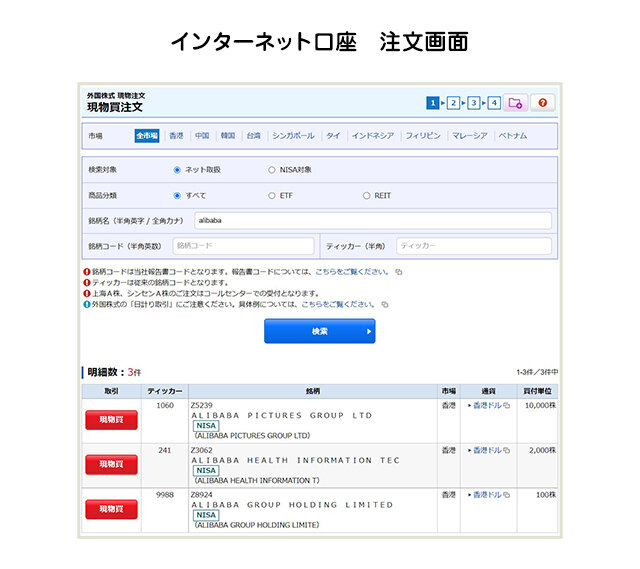Select the NISA対象 radio button
Screen dimensions: 640x569
point(271,170)
